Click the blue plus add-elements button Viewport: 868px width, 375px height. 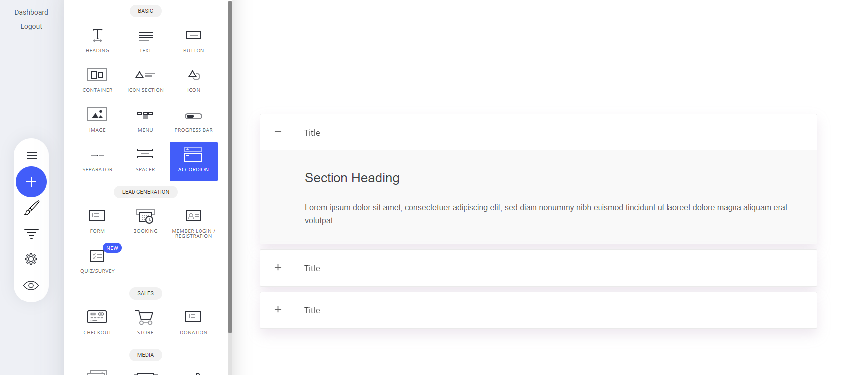tap(31, 182)
